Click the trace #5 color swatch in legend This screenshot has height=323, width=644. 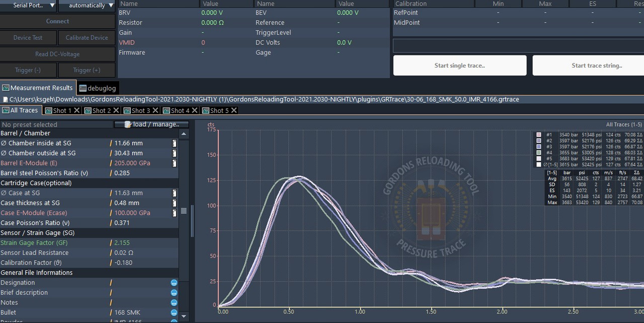[x=539, y=159]
